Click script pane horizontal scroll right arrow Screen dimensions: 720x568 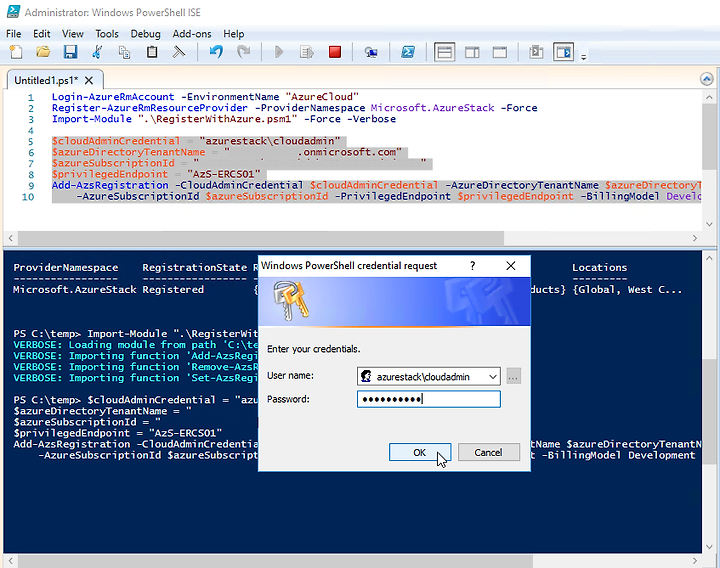click(694, 238)
